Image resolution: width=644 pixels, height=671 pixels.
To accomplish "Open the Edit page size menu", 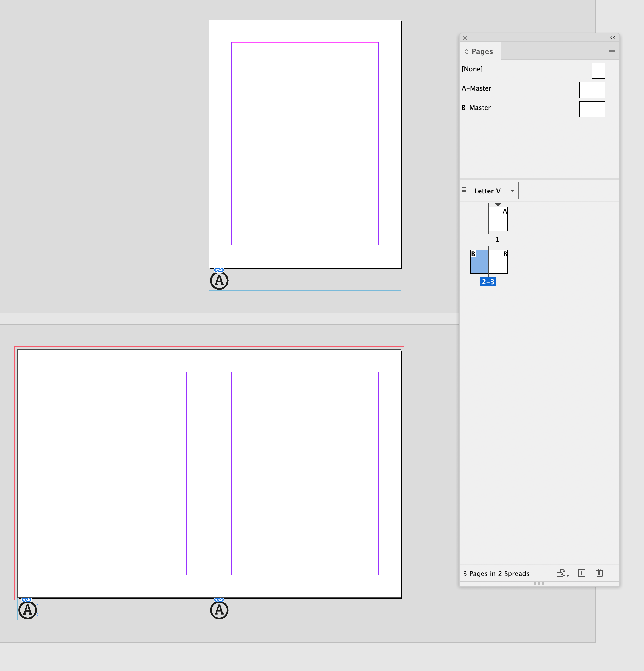I will [562, 573].
